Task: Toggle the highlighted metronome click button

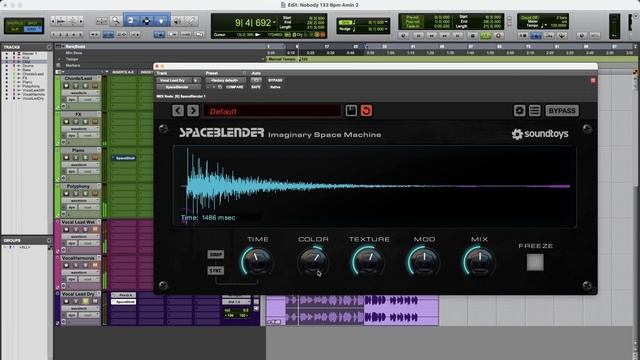Action: click(536, 36)
